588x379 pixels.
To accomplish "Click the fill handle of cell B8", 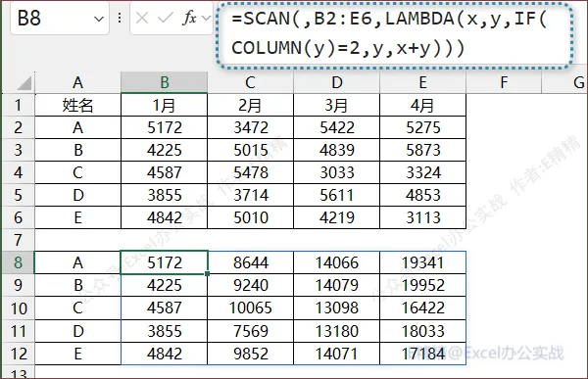I will click(x=208, y=273).
